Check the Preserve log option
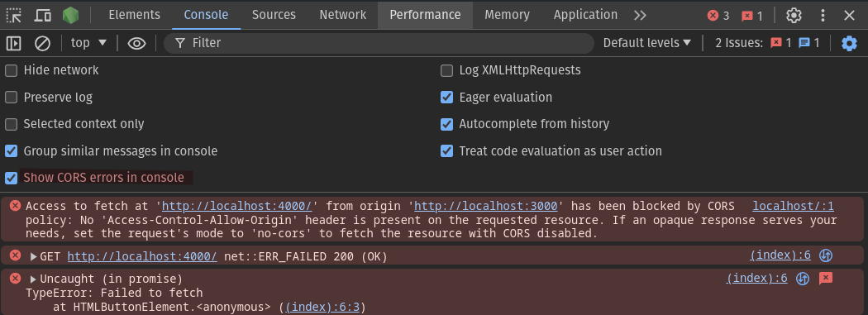The height and width of the screenshot is (315, 868). pyautogui.click(x=11, y=98)
